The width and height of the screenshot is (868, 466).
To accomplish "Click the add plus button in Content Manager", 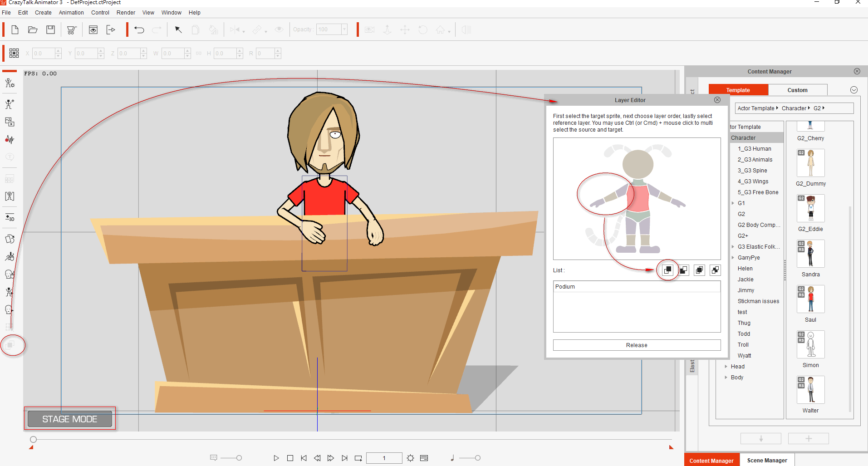I will [x=809, y=439].
